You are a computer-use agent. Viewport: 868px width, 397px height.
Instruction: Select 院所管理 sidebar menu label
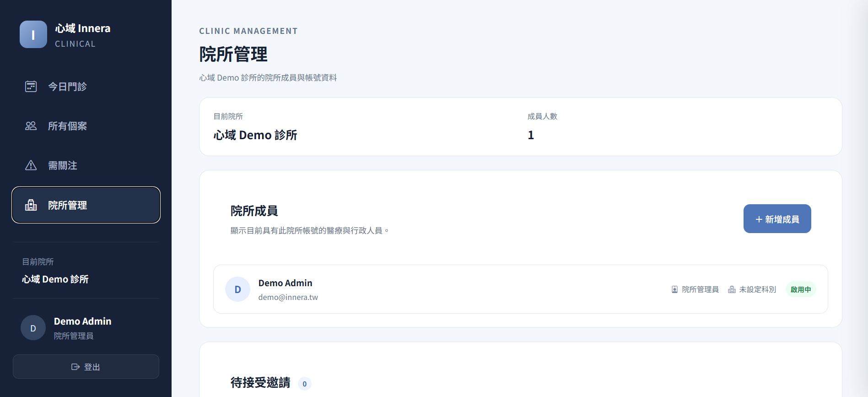(68, 205)
